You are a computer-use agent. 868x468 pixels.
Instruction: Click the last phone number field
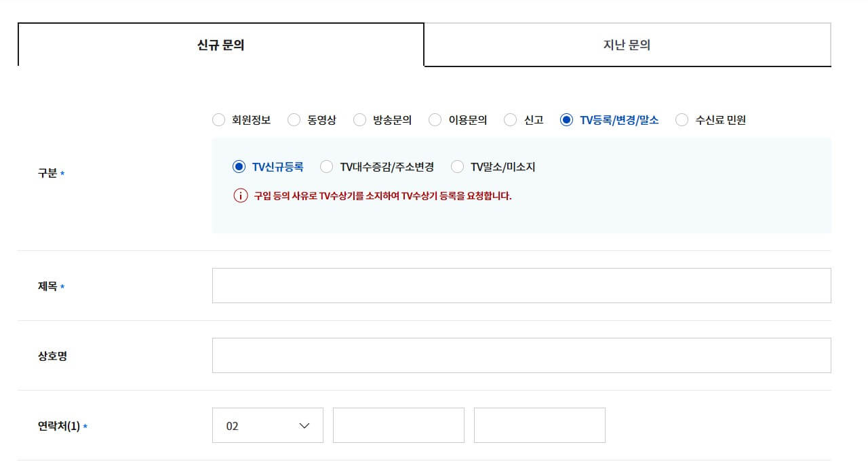point(539,425)
